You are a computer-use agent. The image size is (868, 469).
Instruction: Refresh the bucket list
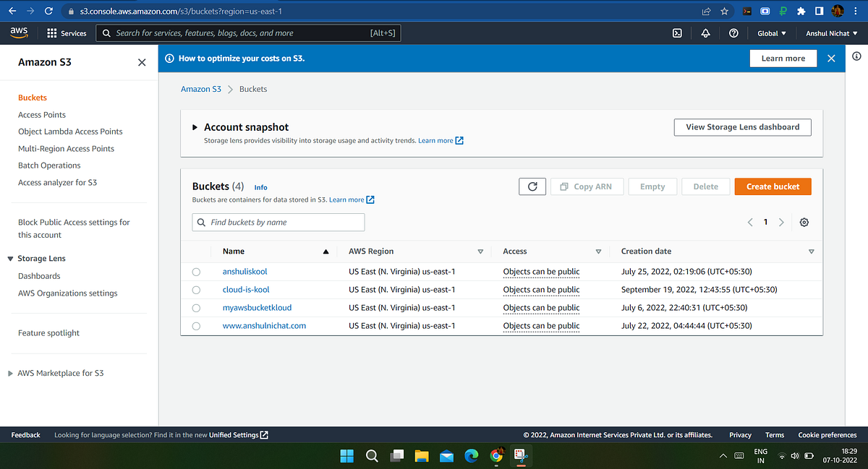pyautogui.click(x=532, y=186)
